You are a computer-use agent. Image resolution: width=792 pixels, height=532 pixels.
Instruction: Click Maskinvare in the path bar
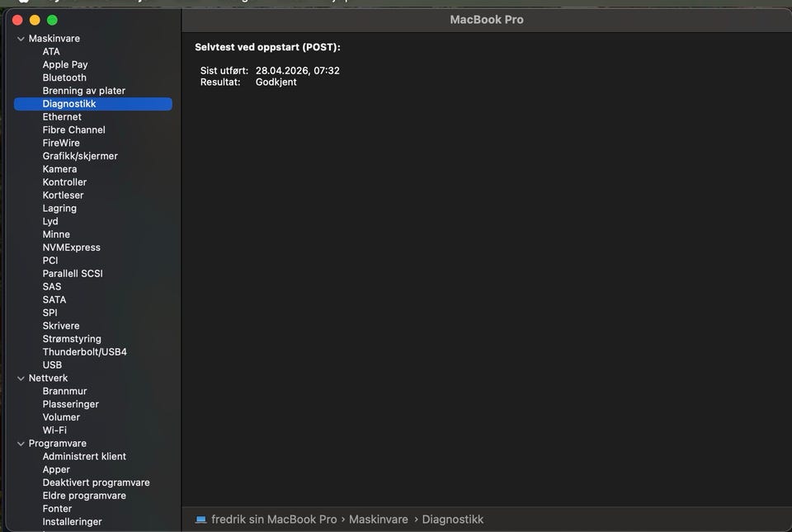click(379, 520)
